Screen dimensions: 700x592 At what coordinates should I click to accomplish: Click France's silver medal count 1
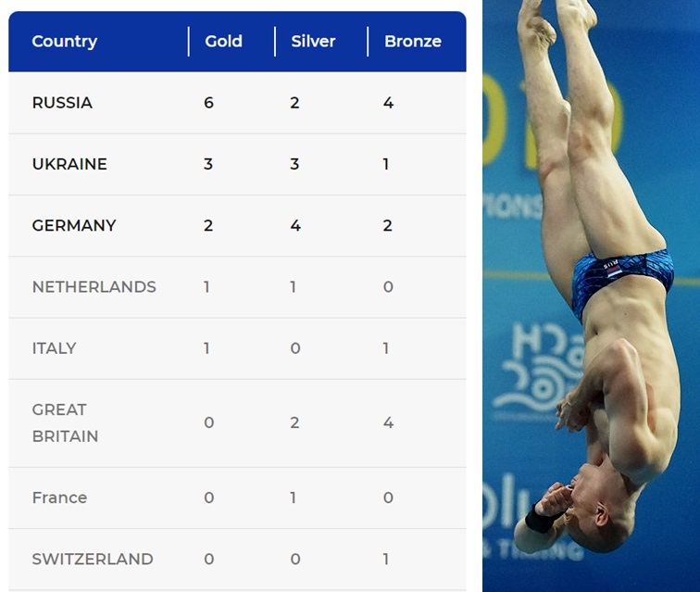point(293,498)
